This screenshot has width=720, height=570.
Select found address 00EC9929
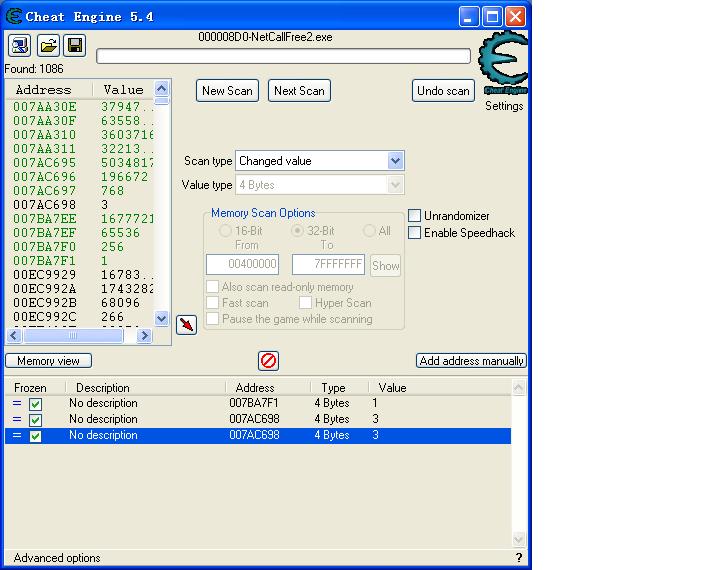[x=45, y=275]
